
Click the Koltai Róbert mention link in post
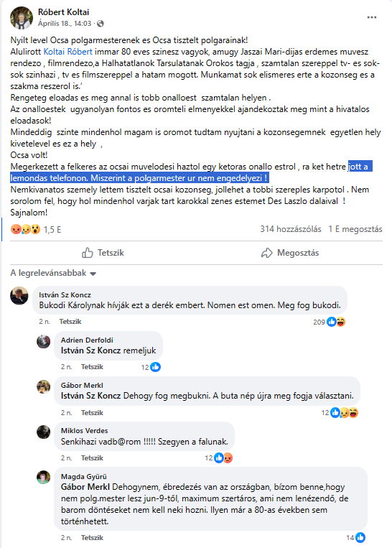pyautogui.click(x=67, y=52)
